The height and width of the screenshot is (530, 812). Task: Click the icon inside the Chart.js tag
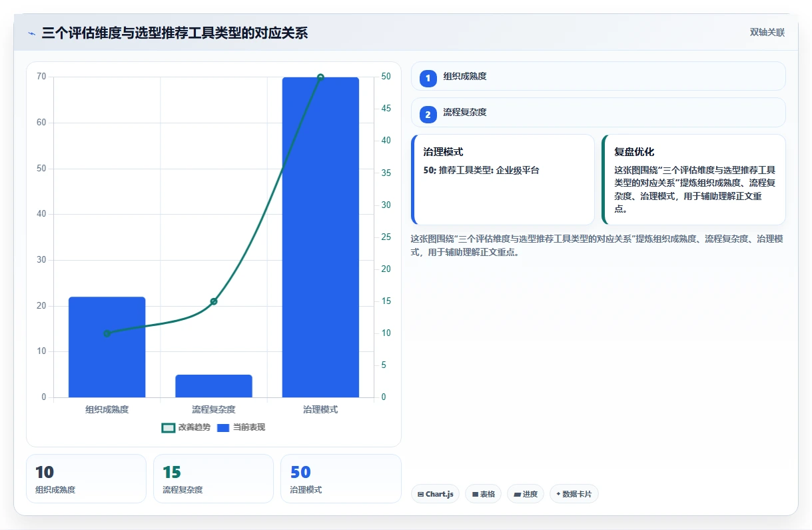pos(420,495)
